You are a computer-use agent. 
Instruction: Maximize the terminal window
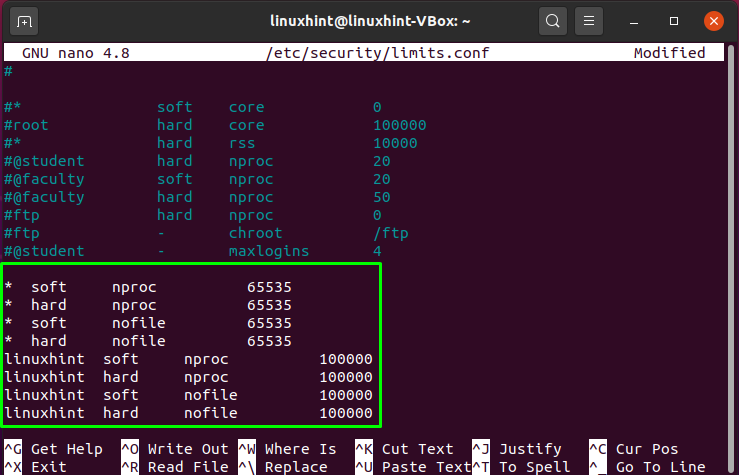674,21
